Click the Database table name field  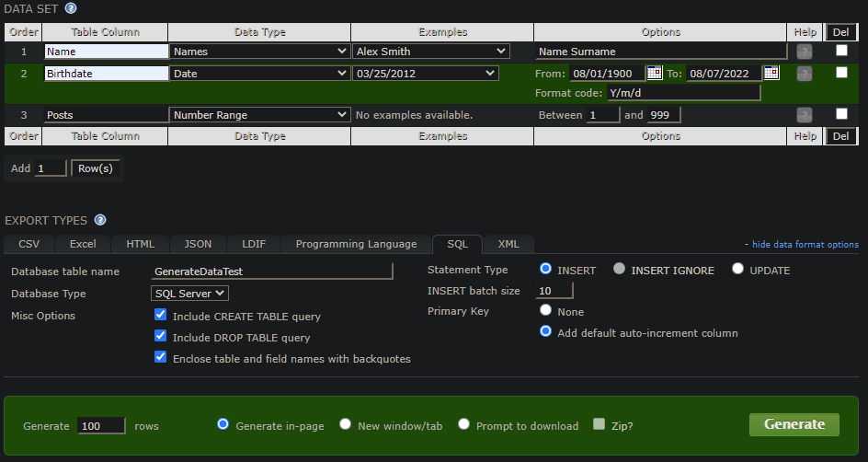(272, 271)
